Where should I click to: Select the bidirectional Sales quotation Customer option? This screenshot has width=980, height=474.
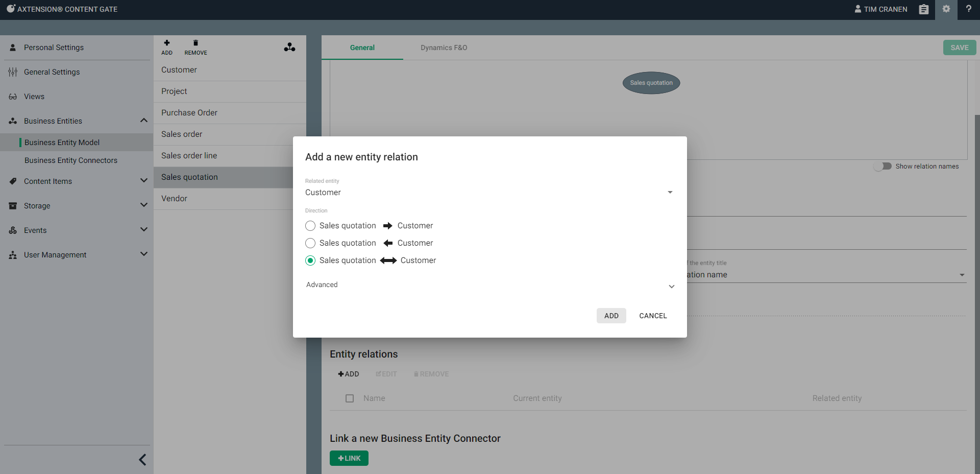click(x=310, y=260)
